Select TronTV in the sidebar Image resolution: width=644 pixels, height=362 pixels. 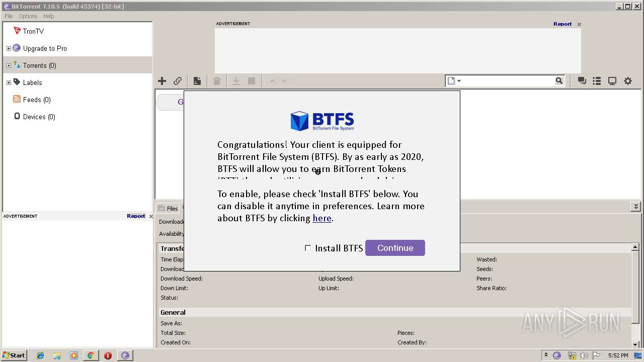33,31
